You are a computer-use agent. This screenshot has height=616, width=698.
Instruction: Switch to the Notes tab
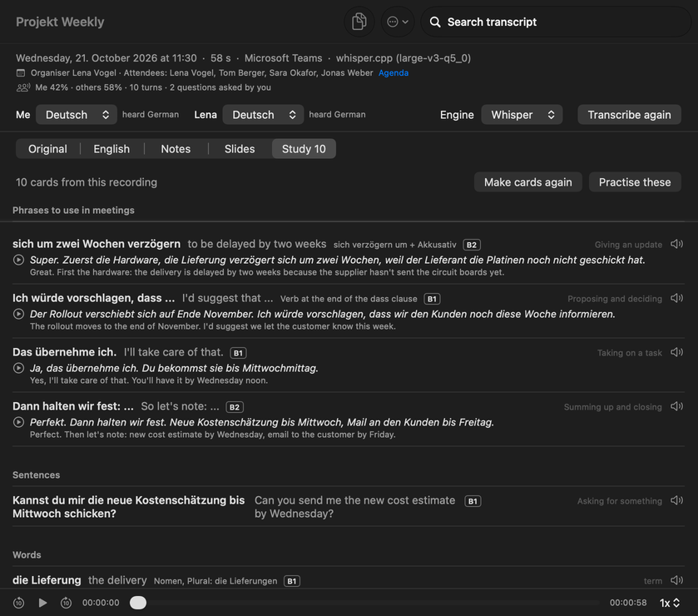pos(176,149)
